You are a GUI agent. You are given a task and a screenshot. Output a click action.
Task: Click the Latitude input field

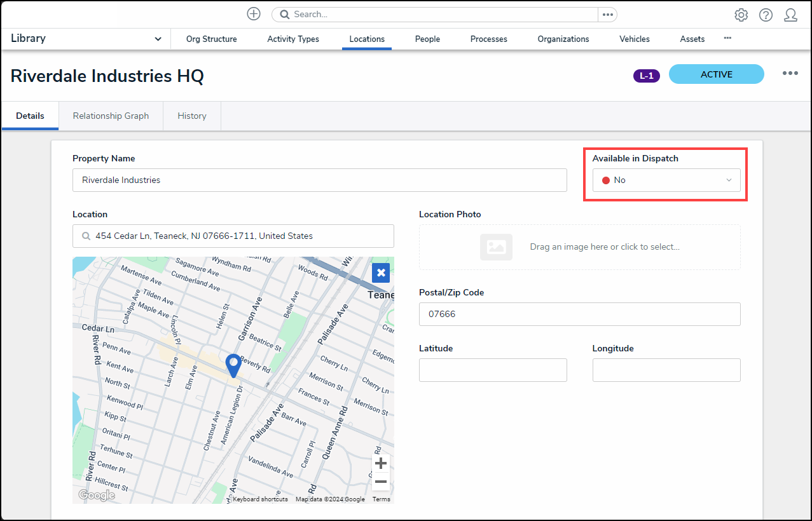(x=493, y=370)
